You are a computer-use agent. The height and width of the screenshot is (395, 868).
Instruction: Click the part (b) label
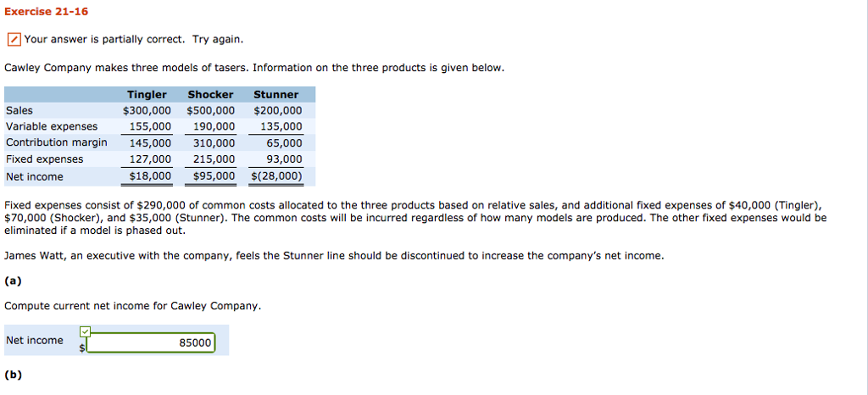pos(14,374)
